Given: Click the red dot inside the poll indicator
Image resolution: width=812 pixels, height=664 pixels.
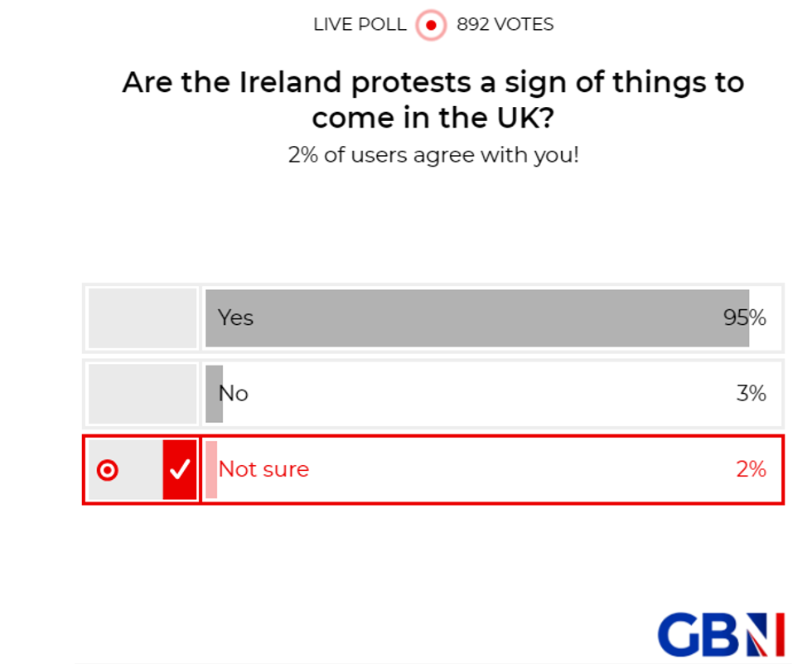Looking at the screenshot, I should click(x=429, y=25).
